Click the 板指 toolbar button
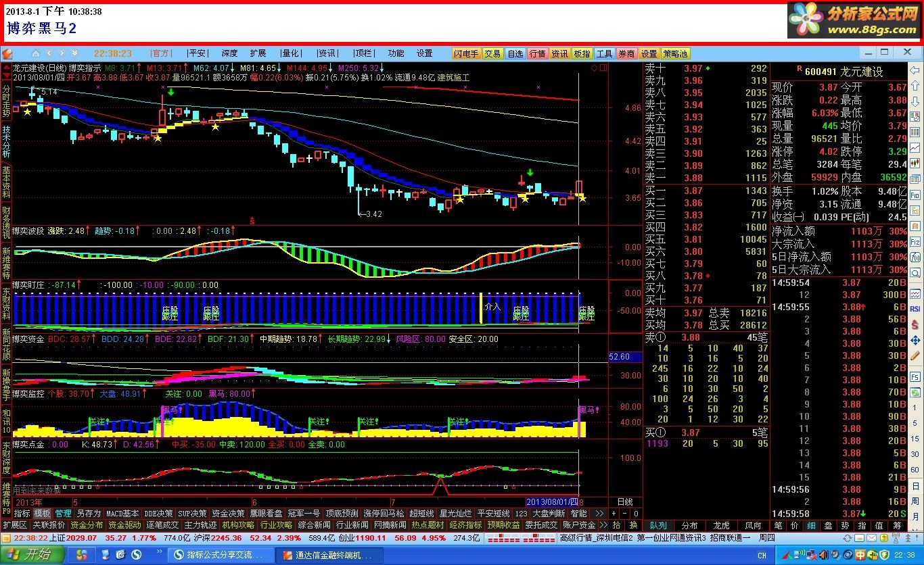Viewport: 924px width, 565px height. coord(582,53)
